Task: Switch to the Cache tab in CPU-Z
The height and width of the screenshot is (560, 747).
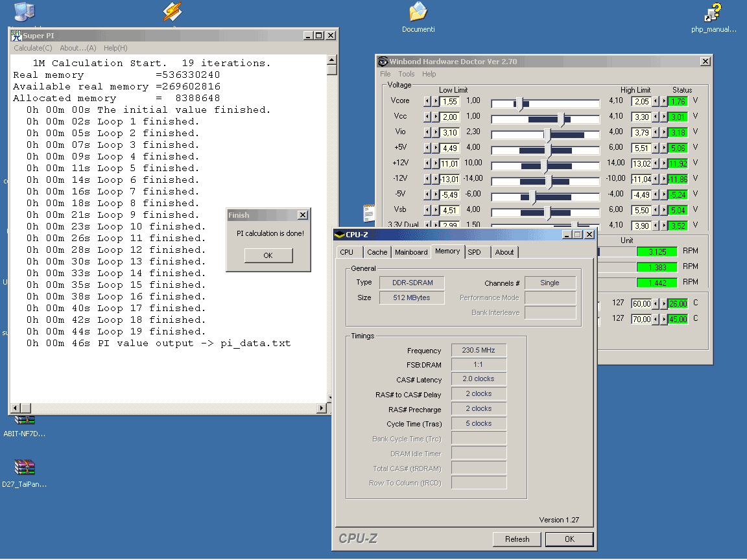Action: [377, 252]
